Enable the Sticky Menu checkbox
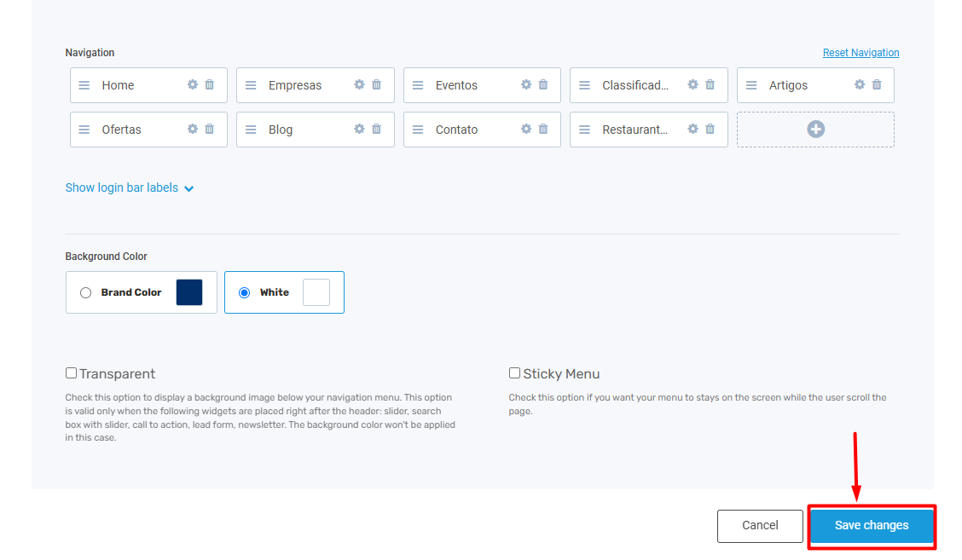962x560 pixels. point(514,373)
